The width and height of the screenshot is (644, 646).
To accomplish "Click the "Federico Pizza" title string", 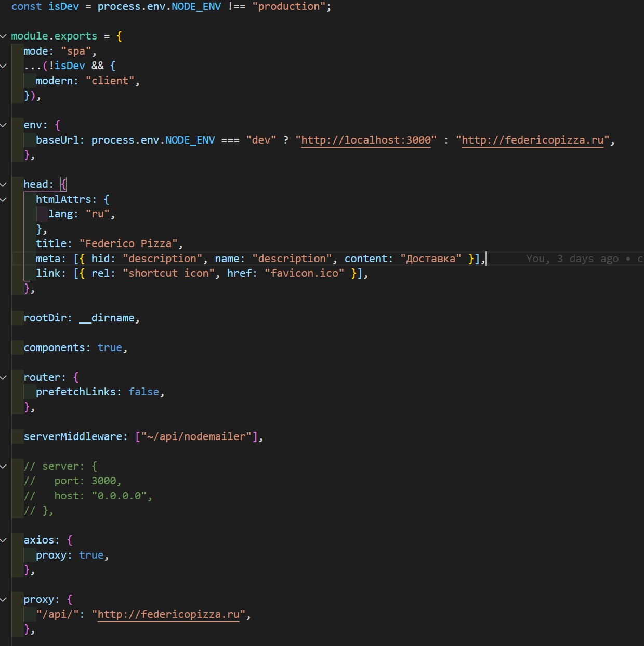I will point(128,243).
